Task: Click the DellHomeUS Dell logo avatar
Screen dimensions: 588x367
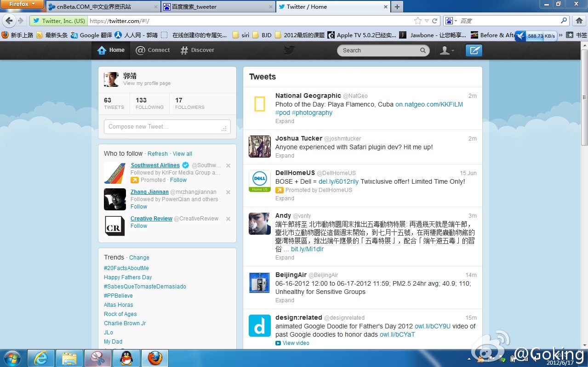Action: tap(260, 181)
